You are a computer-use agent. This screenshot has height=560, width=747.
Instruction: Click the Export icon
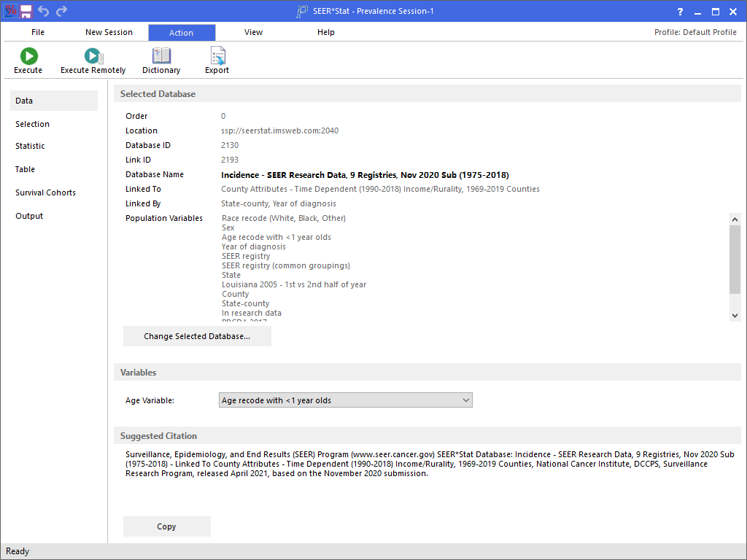(x=217, y=57)
